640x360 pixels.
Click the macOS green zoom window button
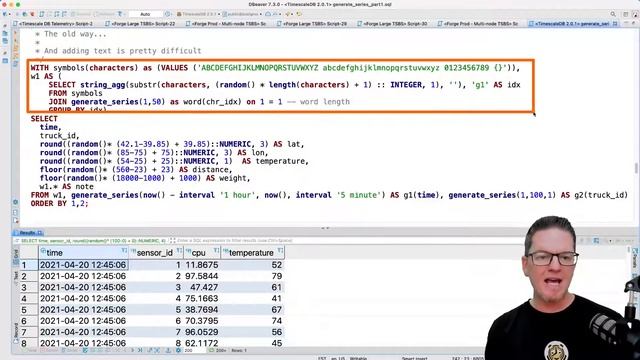click(x=18, y=4)
